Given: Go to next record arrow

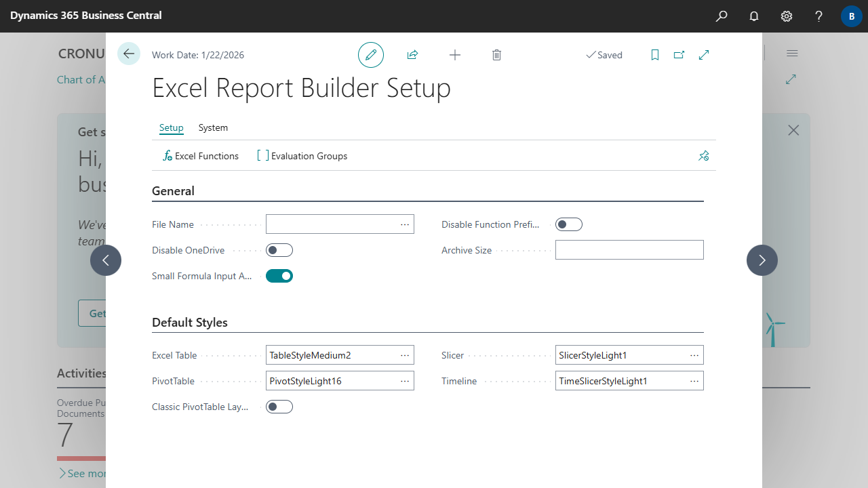Looking at the screenshot, I should tap(762, 260).
